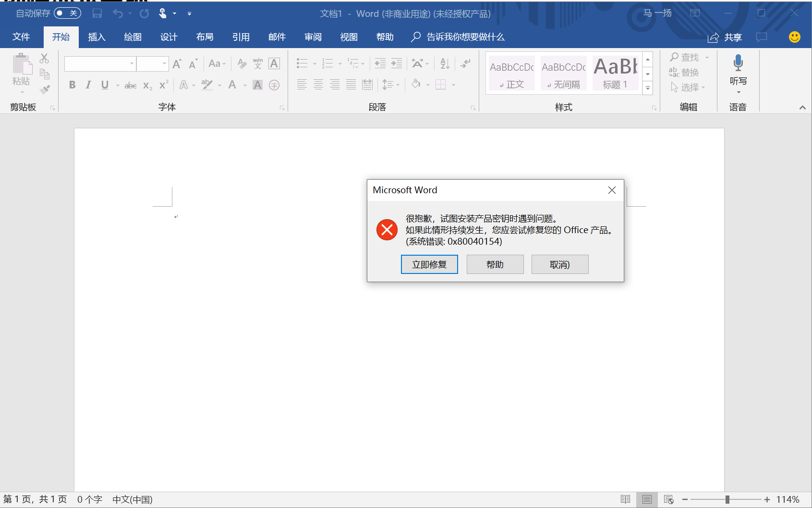Click the clear formatting eraser icon
This screenshot has width=812, height=508.
click(242, 63)
